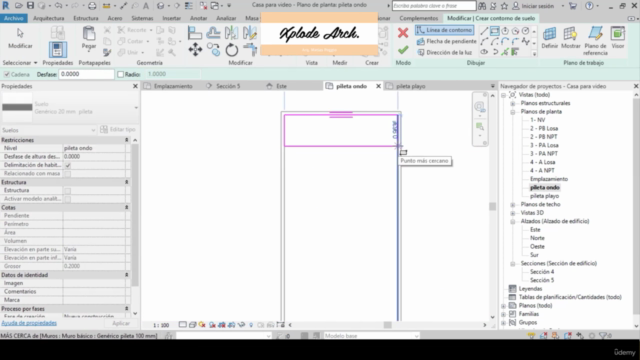Open the 2 - PB NPT floor plan

tap(544, 137)
